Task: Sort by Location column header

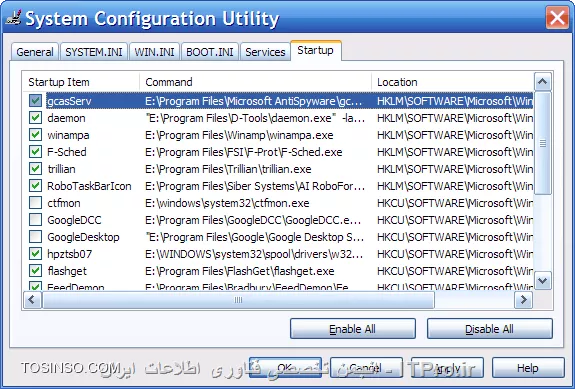Action: [x=452, y=82]
